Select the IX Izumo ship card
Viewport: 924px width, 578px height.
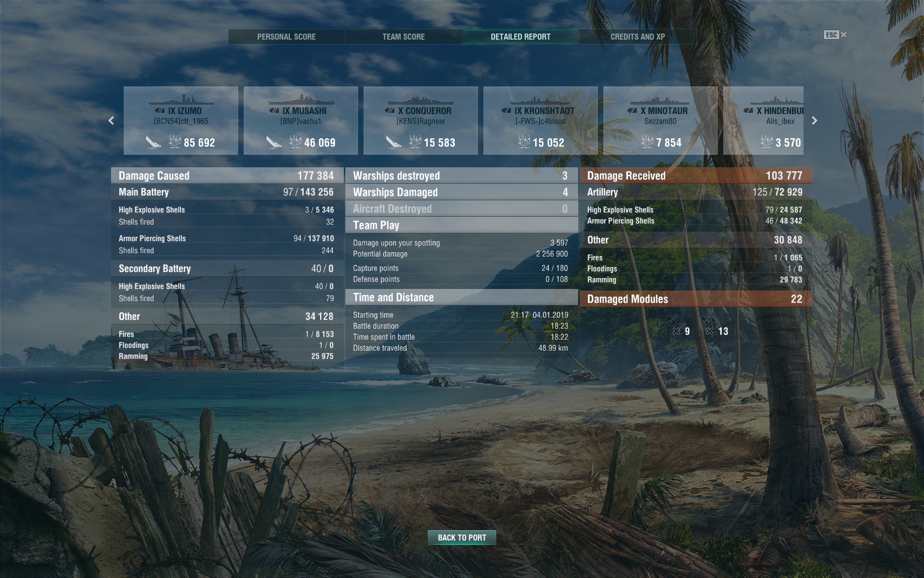click(180, 120)
